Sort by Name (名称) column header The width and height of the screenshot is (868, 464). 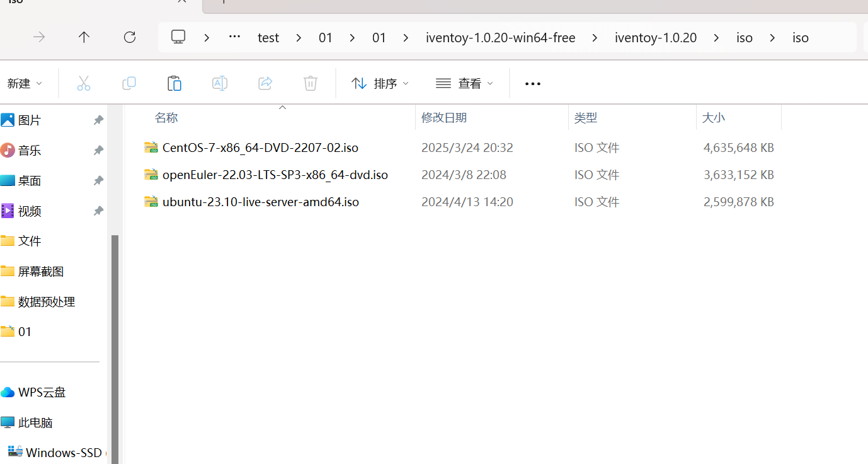pyautogui.click(x=166, y=118)
